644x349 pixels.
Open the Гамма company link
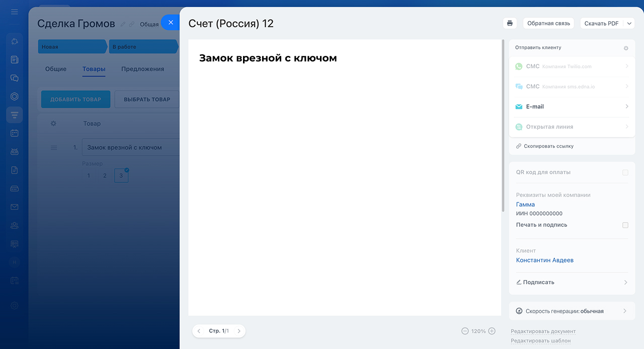525,204
